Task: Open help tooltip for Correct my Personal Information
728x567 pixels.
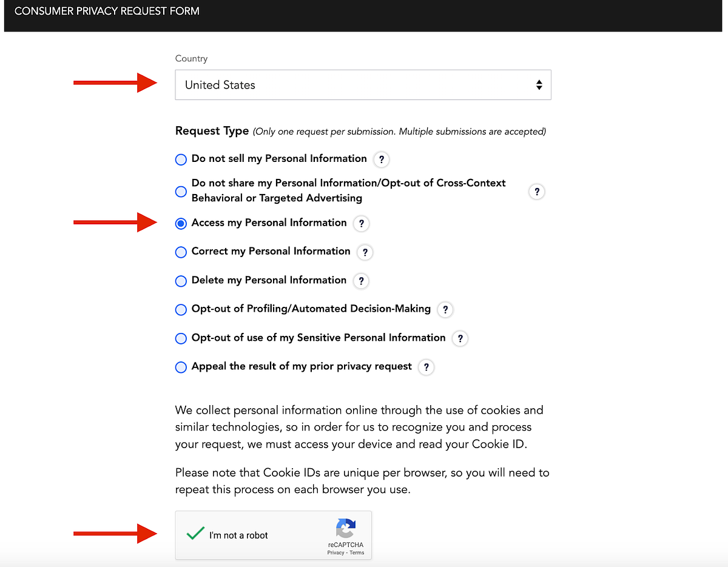Action: [x=365, y=252]
